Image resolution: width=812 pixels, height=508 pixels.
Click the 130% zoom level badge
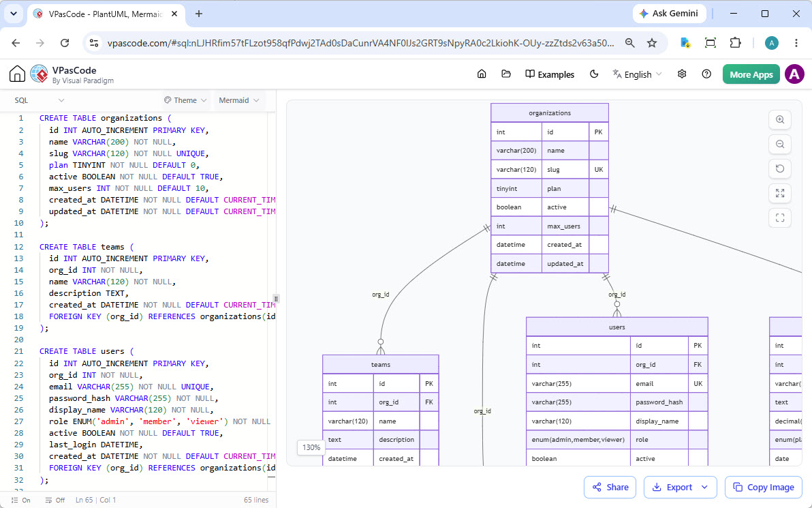[311, 447]
